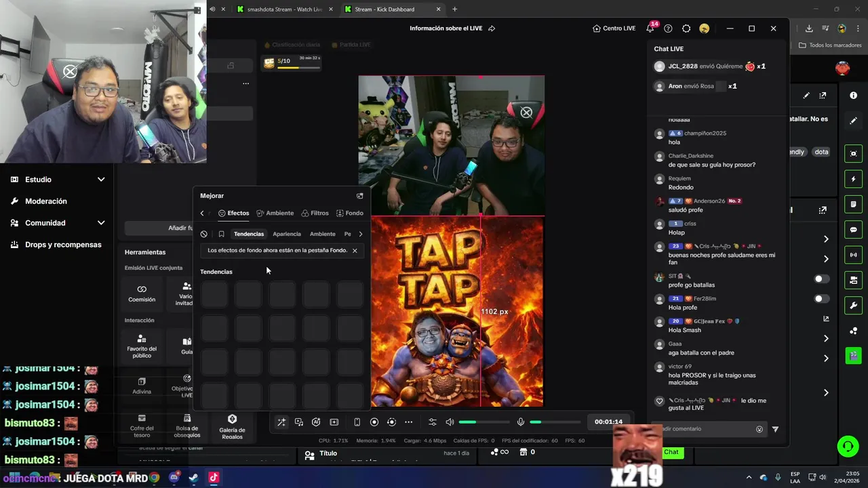Image resolution: width=868 pixels, height=488 pixels.
Task: Select the Filtros tab
Action: (315, 213)
